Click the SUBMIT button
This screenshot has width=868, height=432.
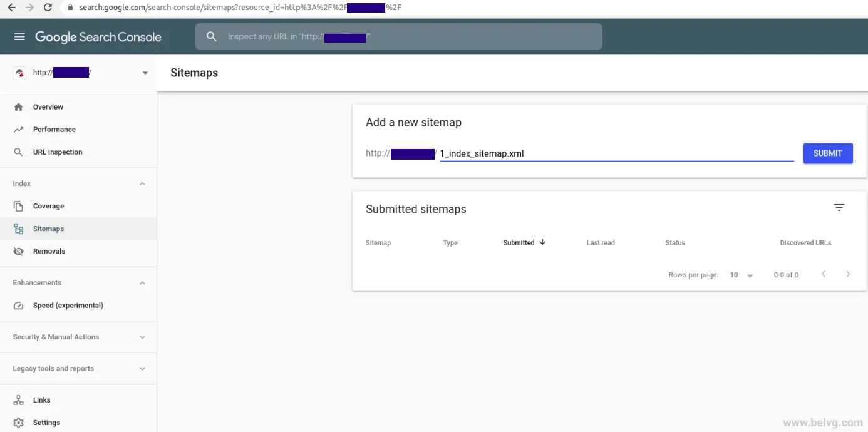(828, 153)
